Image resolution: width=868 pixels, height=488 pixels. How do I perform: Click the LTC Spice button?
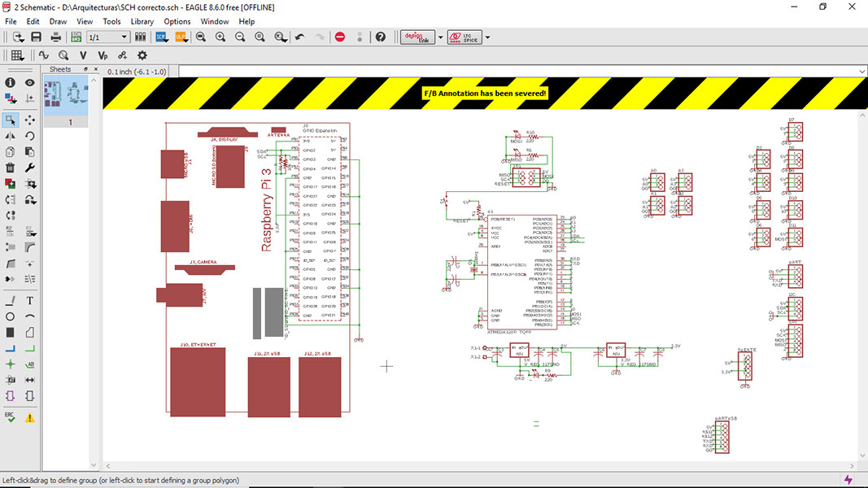coord(465,37)
